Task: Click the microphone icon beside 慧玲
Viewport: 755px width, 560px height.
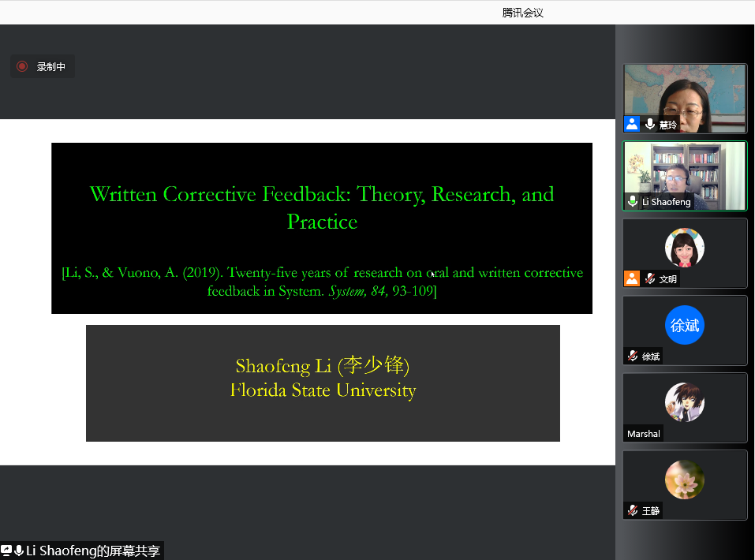Action: [x=649, y=125]
